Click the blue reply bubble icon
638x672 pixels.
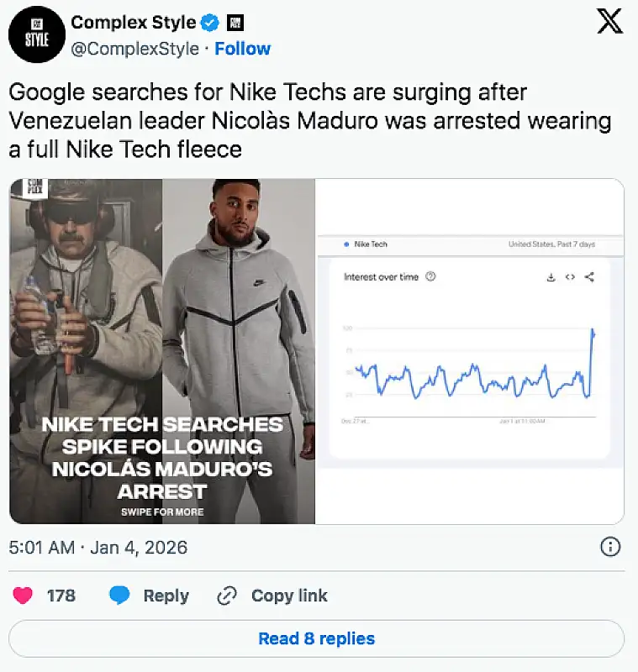click(x=120, y=596)
